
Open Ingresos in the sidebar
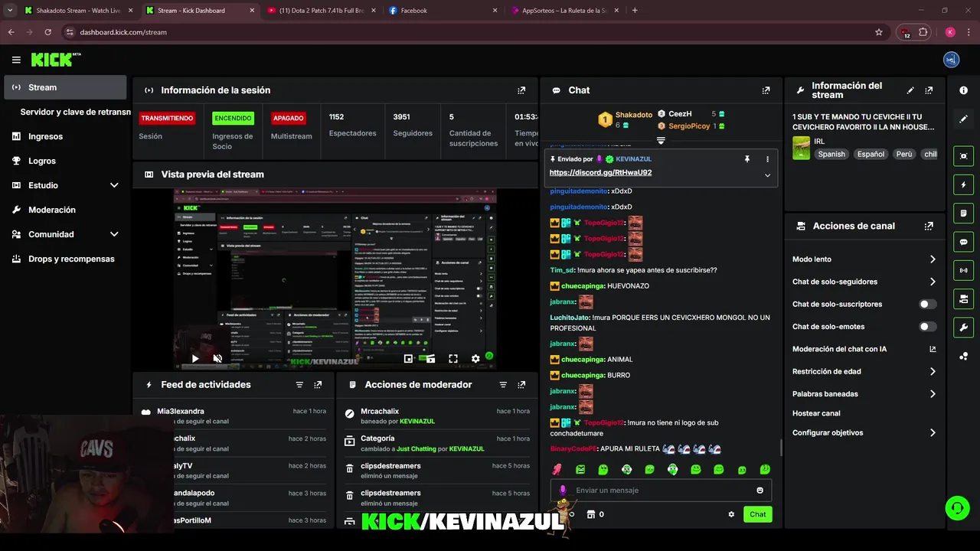(x=65, y=136)
